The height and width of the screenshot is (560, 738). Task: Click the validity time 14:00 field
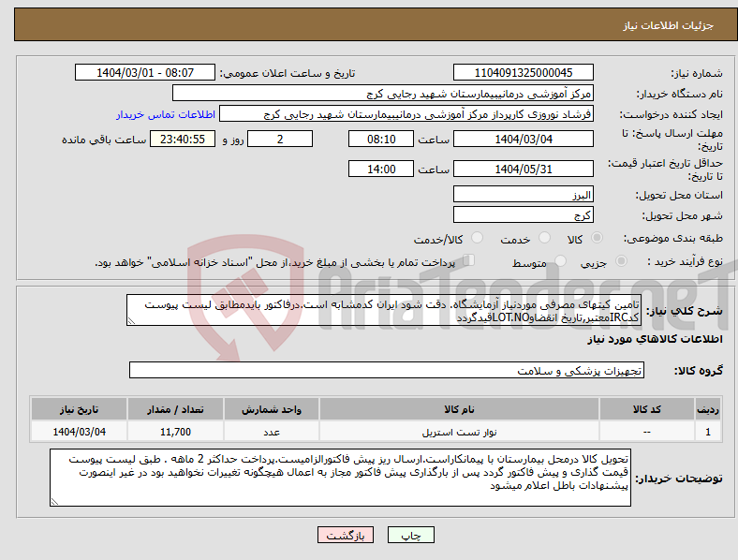point(381,169)
